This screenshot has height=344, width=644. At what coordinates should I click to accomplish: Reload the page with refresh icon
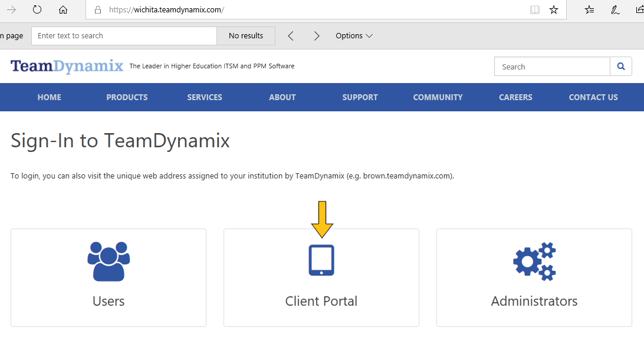[x=37, y=9]
